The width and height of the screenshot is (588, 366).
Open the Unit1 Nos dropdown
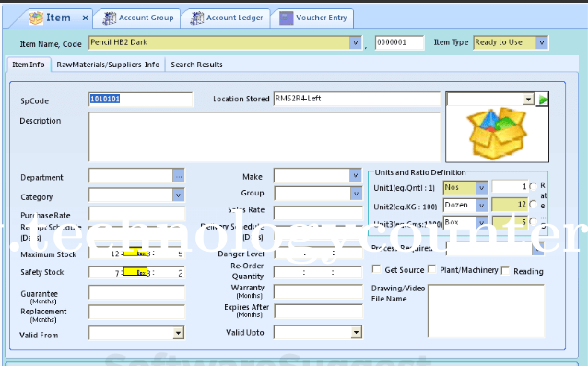[x=481, y=187]
